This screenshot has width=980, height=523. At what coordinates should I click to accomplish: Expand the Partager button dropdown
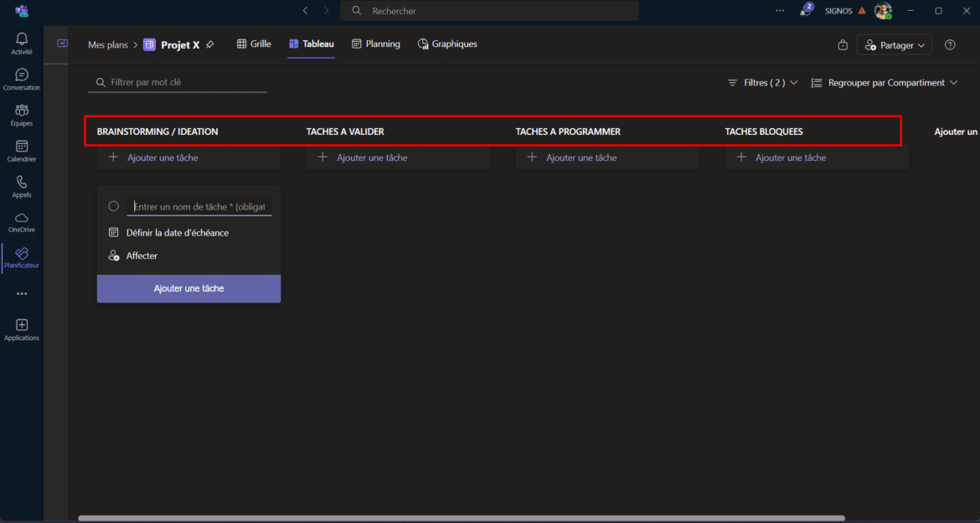pos(895,45)
